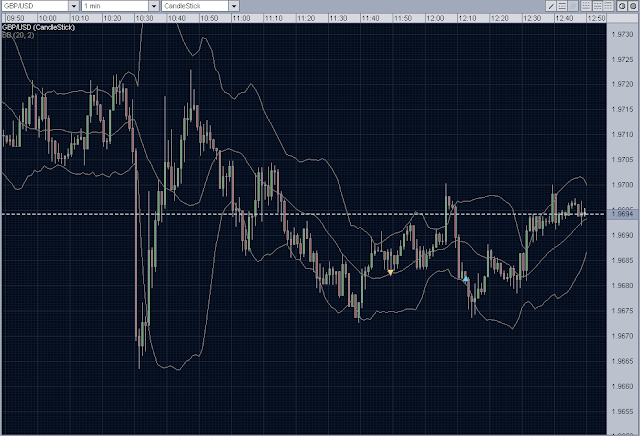Image resolution: width=640 pixels, height=436 pixels.
Task: Click the 12:30 time axis label
Action: (532, 18)
